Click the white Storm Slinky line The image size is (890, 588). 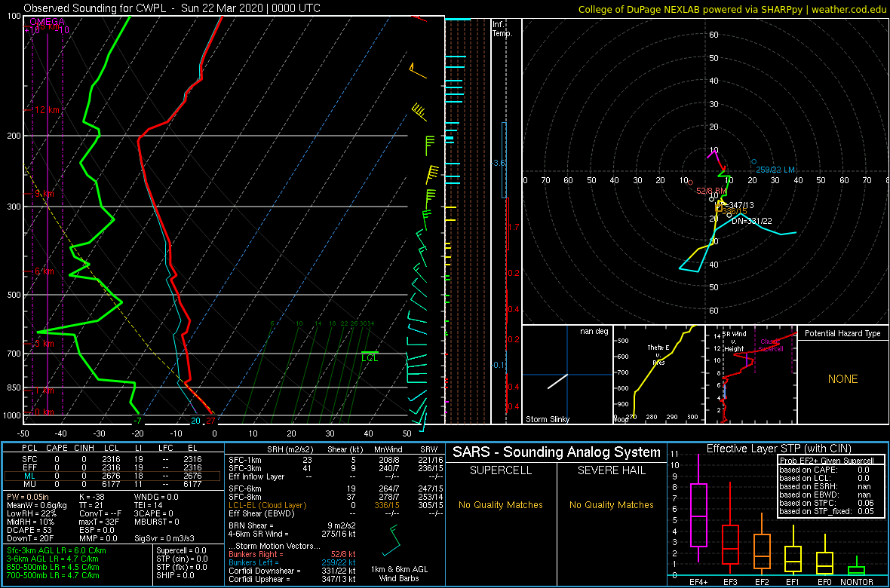tap(558, 381)
